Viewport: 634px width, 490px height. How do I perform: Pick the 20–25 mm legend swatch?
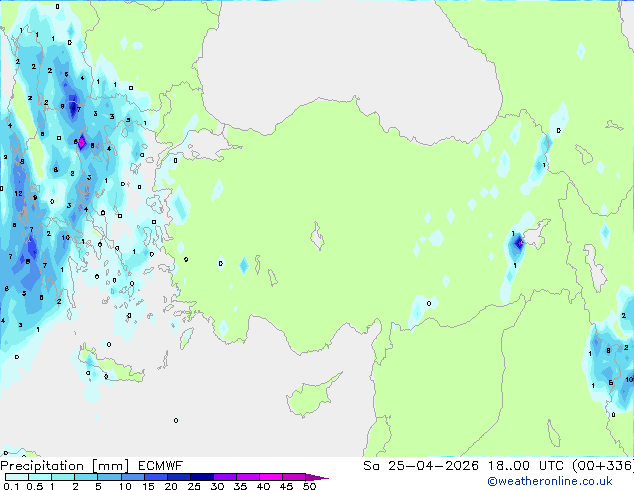178,477
